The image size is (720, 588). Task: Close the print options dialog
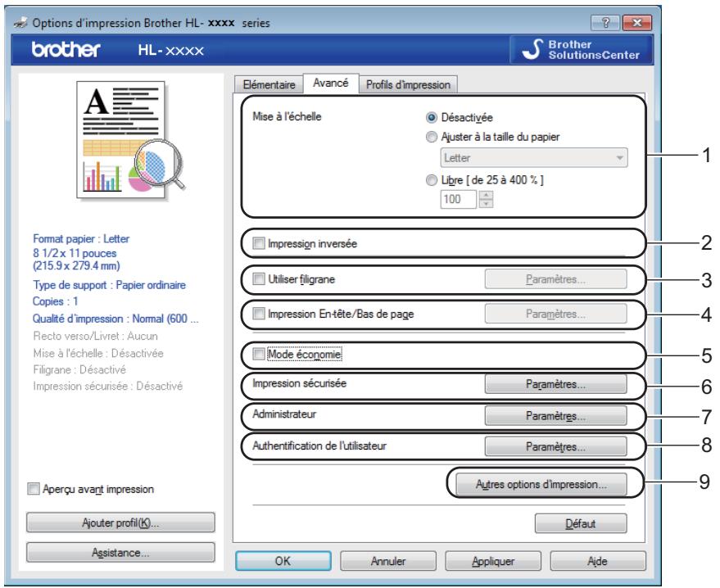click(637, 22)
